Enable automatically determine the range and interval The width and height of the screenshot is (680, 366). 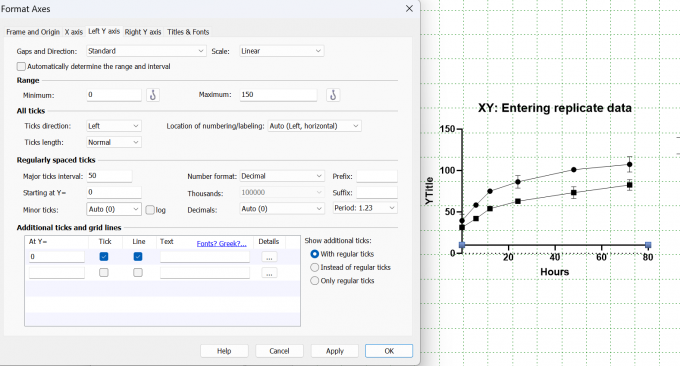(x=21, y=66)
